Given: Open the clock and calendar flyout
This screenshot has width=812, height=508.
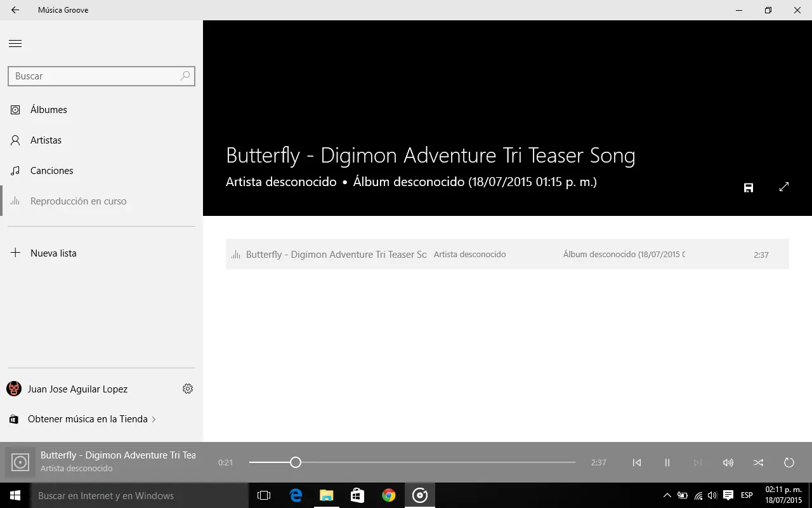Looking at the screenshot, I should pos(785,495).
